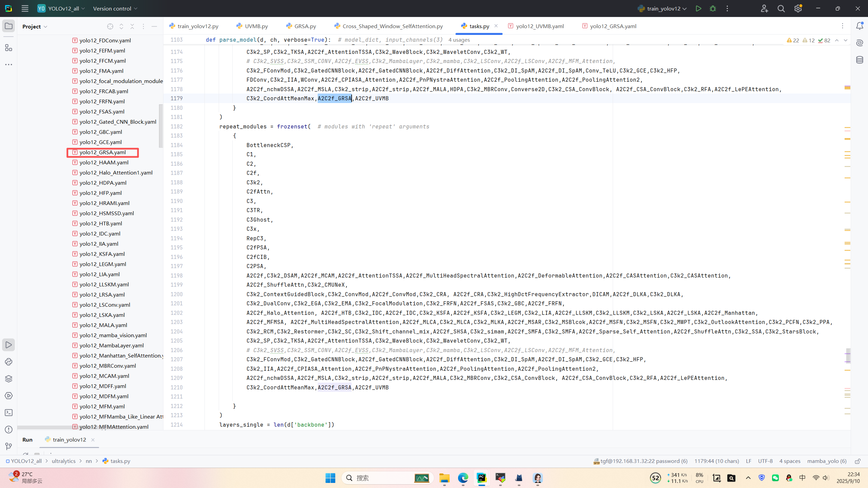
Task: Expand the YOLOv12_all project dropdown
Action: tap(63, 8)
